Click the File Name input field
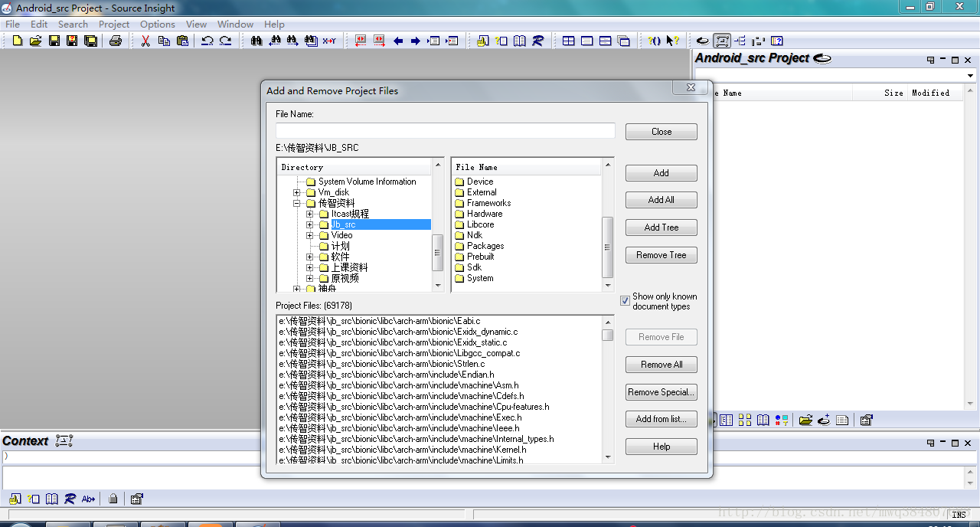This screenshot has width=980, height=527. pos(446,131)
